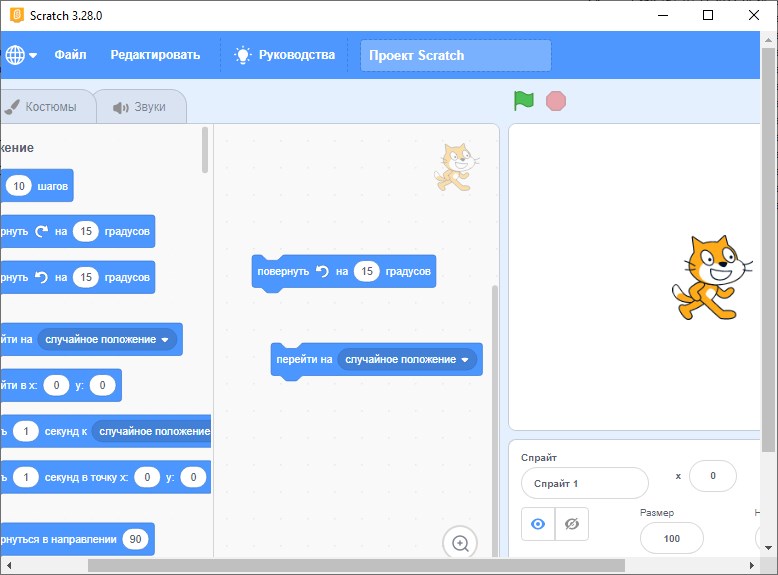Click counterclockwise rotate arrow in palette block

point(42,277)
